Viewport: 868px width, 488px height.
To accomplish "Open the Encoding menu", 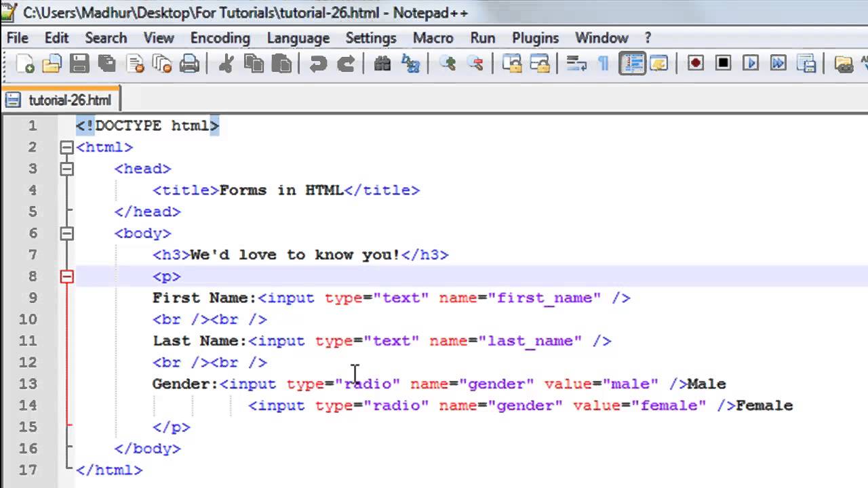I will click(x=220, y=38).
